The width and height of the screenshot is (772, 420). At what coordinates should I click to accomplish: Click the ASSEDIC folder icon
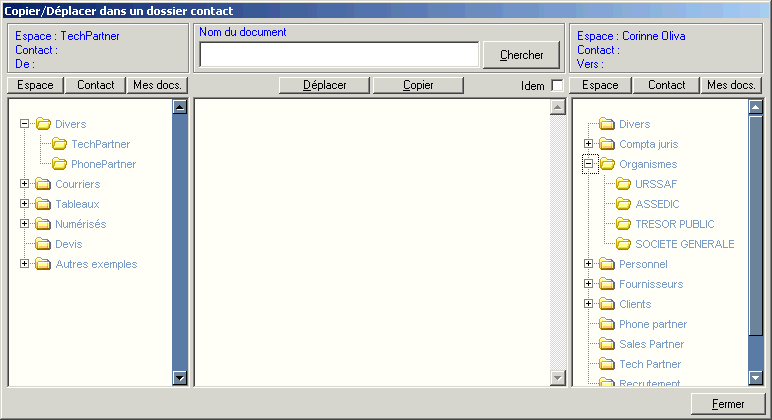(x=623, y=204)
